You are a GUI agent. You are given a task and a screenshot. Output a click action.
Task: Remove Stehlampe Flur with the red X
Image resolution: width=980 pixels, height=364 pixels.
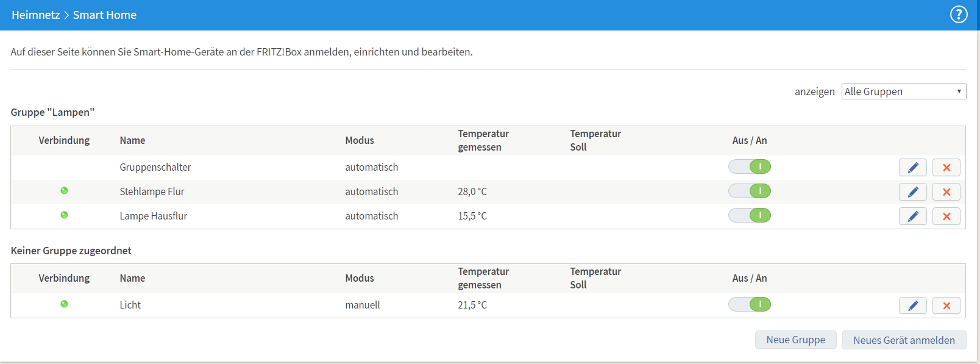click(946, 192)
